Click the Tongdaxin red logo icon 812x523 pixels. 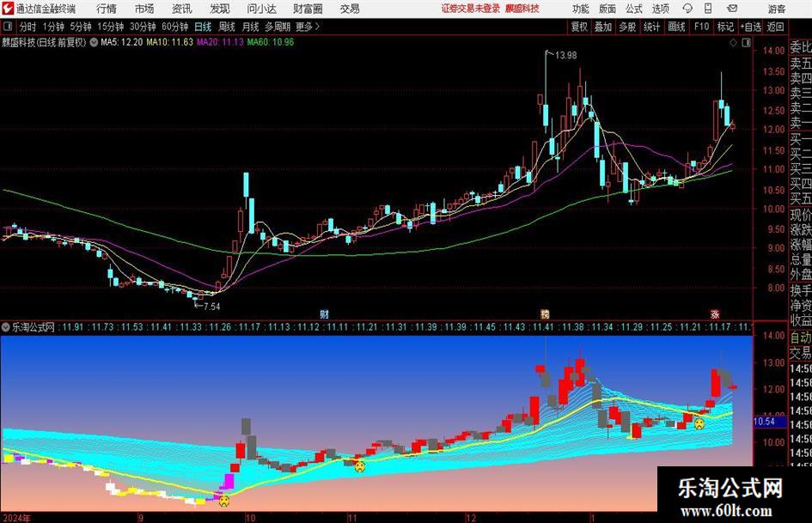[x=8, y=9]
